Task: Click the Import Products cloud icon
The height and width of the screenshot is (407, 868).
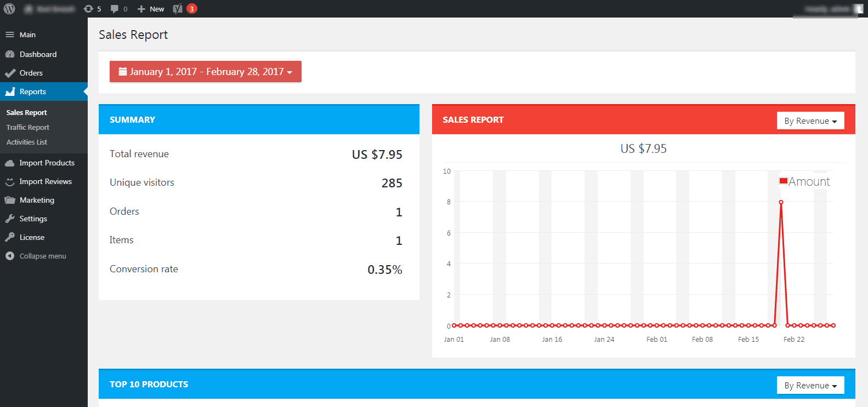Action: pyautogui.click(x=10, y=163)
